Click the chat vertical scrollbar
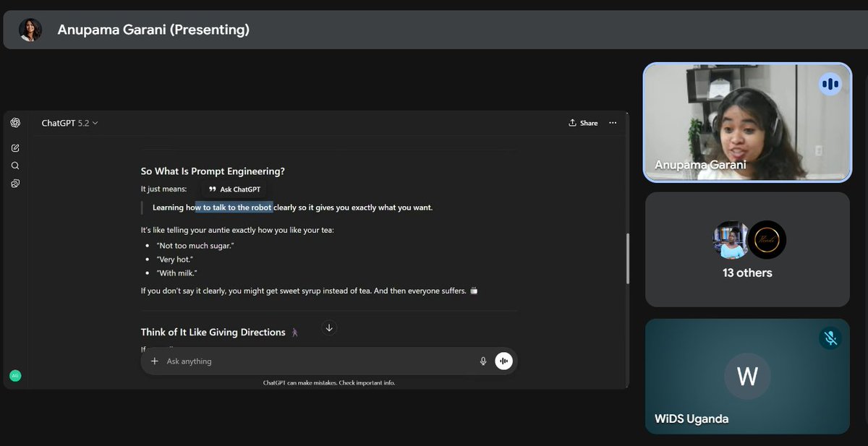Viewport: 868px width, 446px height. (x=627, y=259)
